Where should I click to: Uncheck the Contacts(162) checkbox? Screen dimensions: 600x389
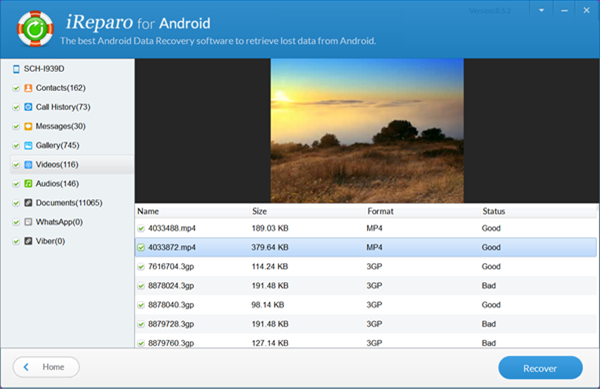point(16,88)
